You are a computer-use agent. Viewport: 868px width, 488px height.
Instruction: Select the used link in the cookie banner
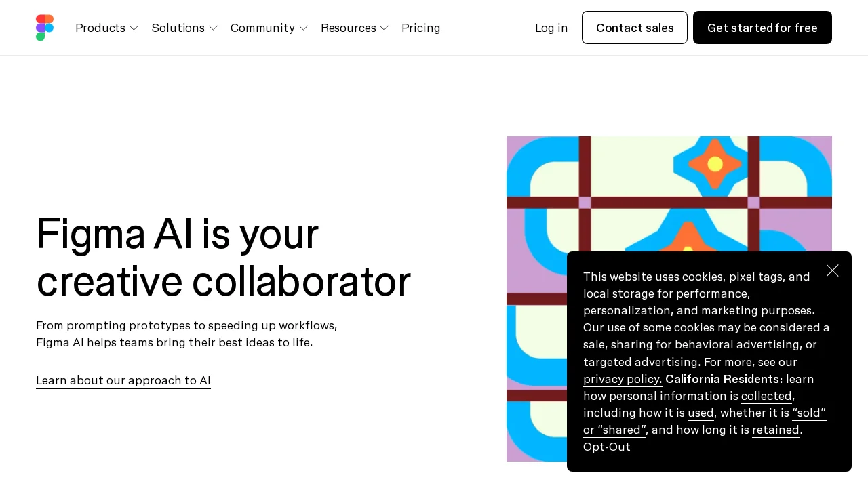point(701,413)
